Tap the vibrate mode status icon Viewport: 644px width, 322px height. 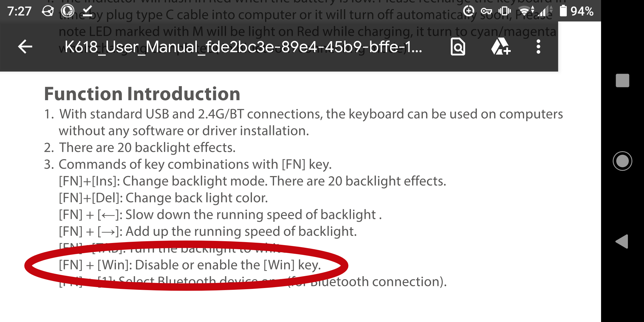(x=504, y=11)
